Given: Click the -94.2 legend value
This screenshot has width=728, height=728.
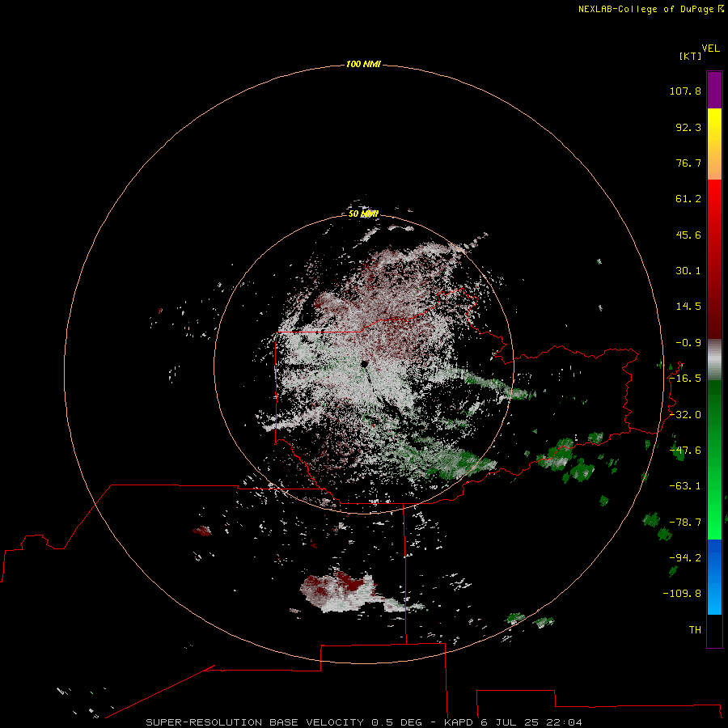Looking at the screenshot, I should pos(685,558).
